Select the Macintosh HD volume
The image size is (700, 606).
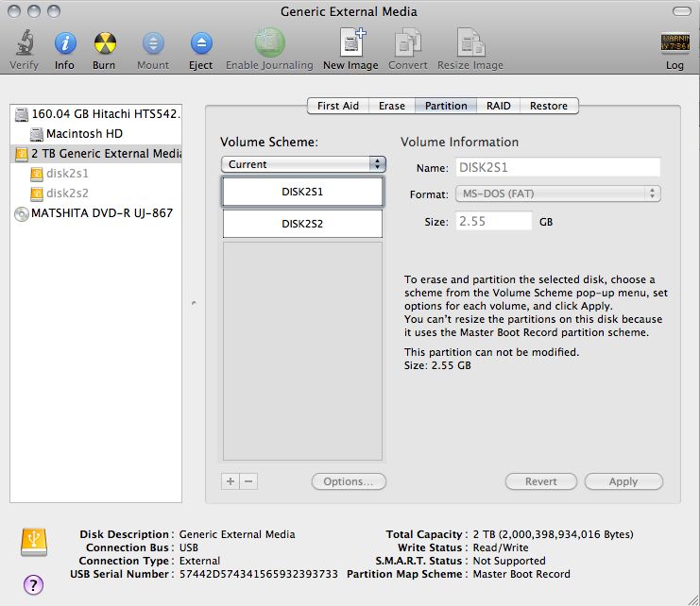tap(96, 134)
